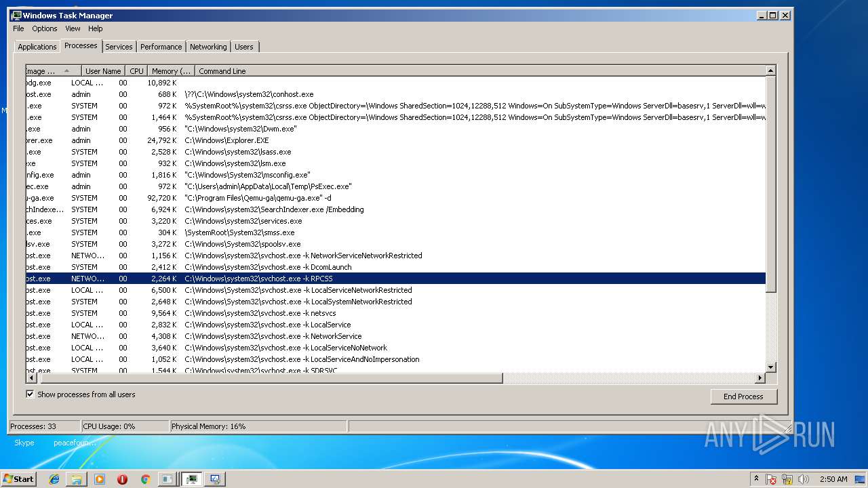Sort by the Memory column header

171,70
